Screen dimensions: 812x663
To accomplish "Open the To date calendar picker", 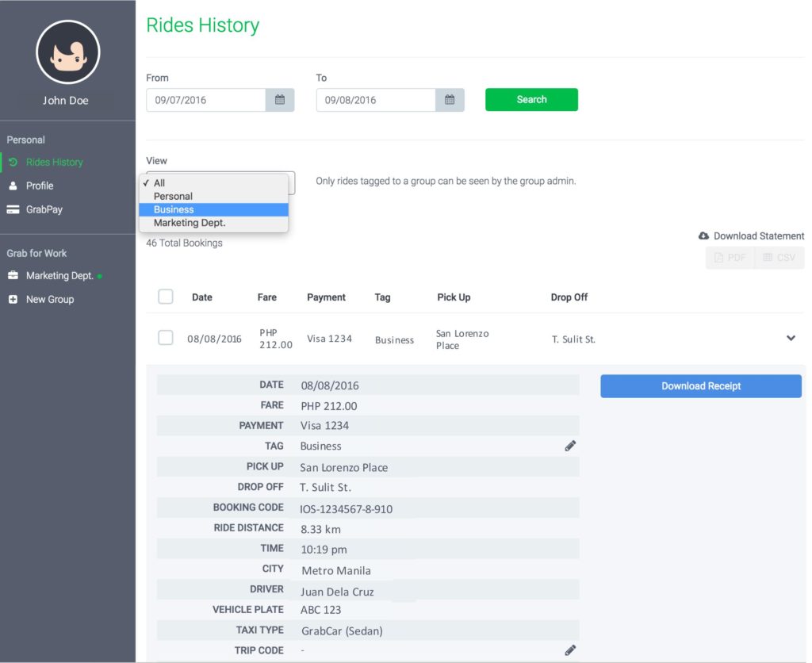I will pyautogui.click(x=450, y=100).
